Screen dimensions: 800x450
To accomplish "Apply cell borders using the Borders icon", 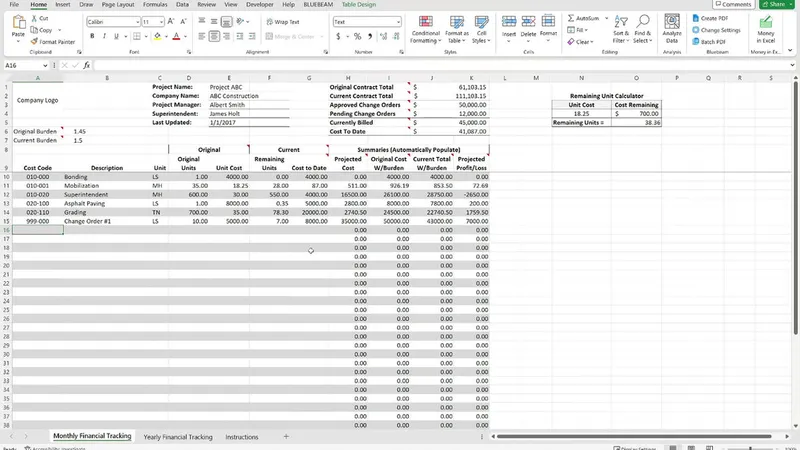I will [x=137, y=36].
